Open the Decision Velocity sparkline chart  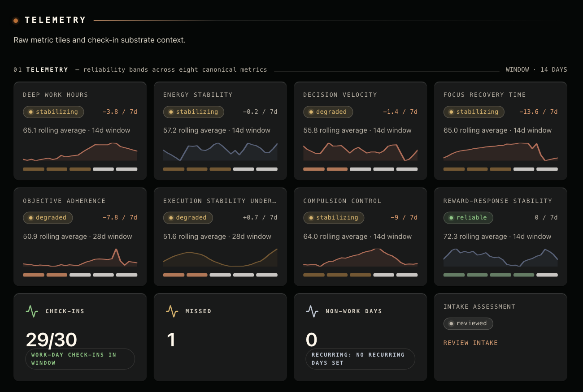(x=361, y=152)
